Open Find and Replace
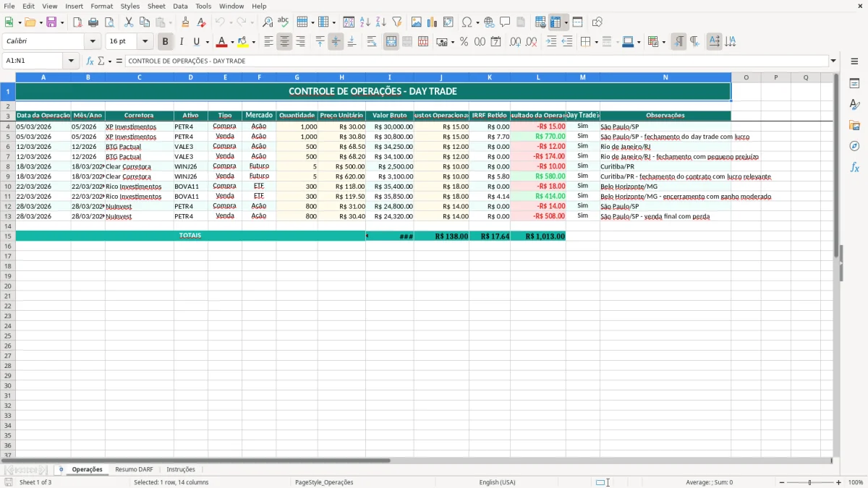The height and width of the screenshot is (488, 868). pyautogui.click(x=268, y=22)
